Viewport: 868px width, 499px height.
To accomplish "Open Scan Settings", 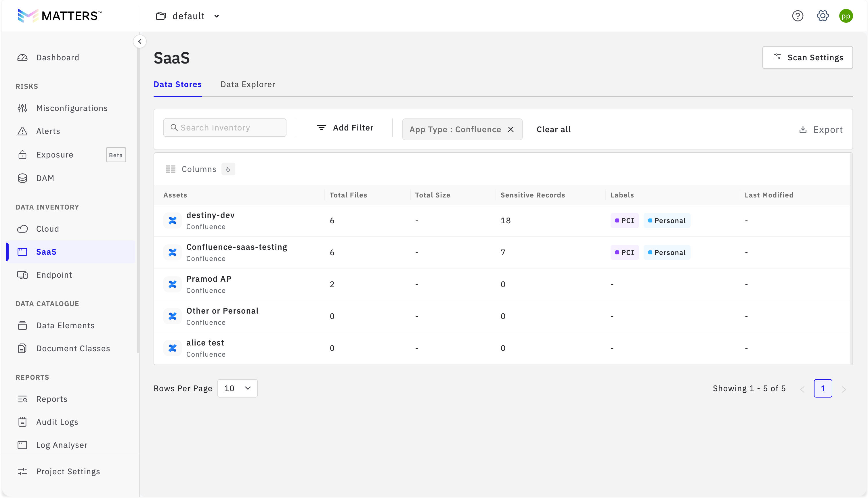I will tap(807, 57).
